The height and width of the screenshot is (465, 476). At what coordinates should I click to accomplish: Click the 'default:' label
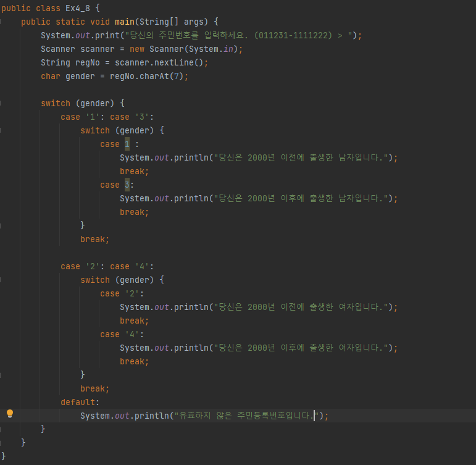point(80,402)
